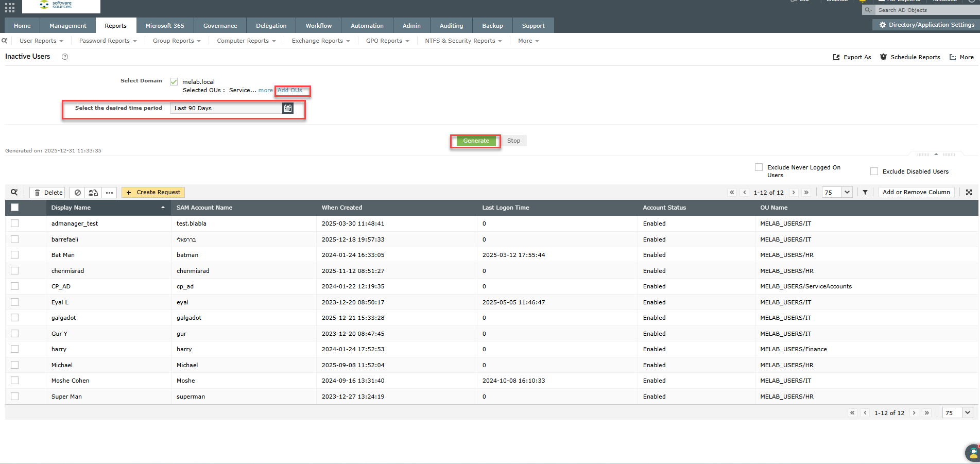Open the three-dots more actions button
The height and width of the screenshot is (464, 980).
(109, 193)
